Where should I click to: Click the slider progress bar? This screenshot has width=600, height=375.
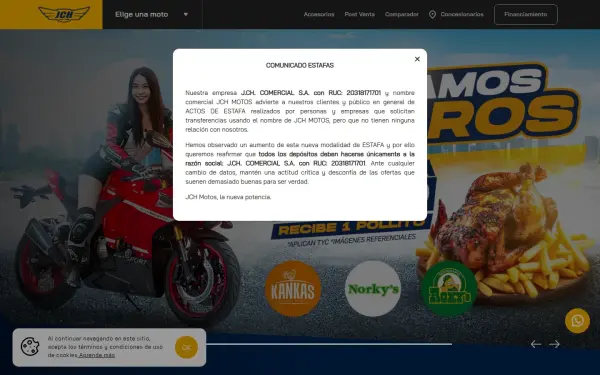point(329,344)
